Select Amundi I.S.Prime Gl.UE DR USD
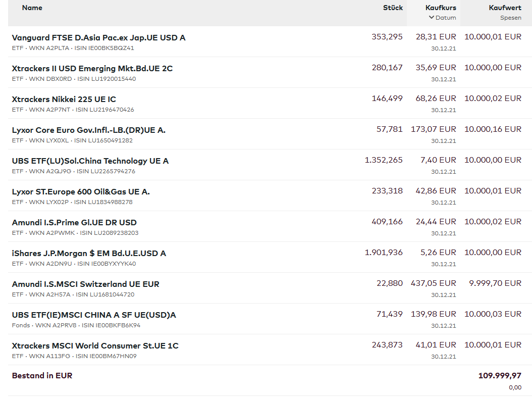 [x=74, y=223]
